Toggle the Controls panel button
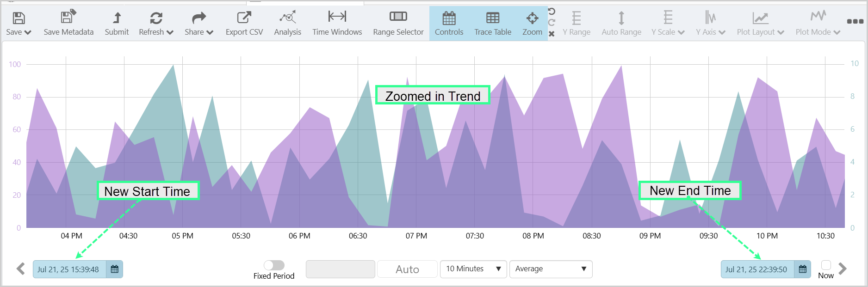Screen dimensions: 868x287 (x=449, y=24)
